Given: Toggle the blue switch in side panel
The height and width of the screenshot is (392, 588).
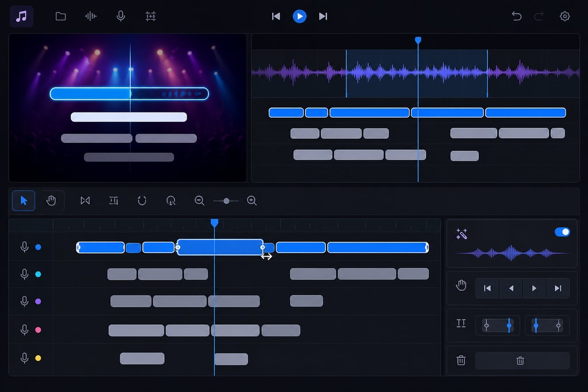Looking at the screenshot, I should point(562,232).
